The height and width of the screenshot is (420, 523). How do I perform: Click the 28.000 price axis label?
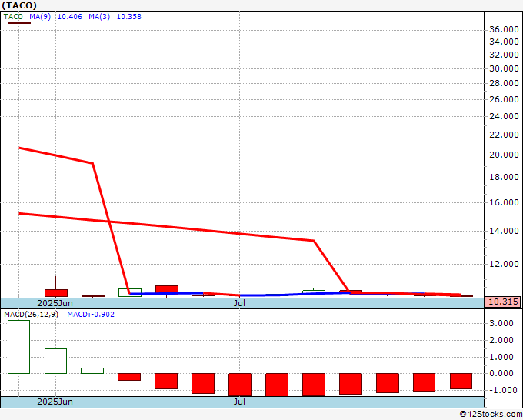504,83
